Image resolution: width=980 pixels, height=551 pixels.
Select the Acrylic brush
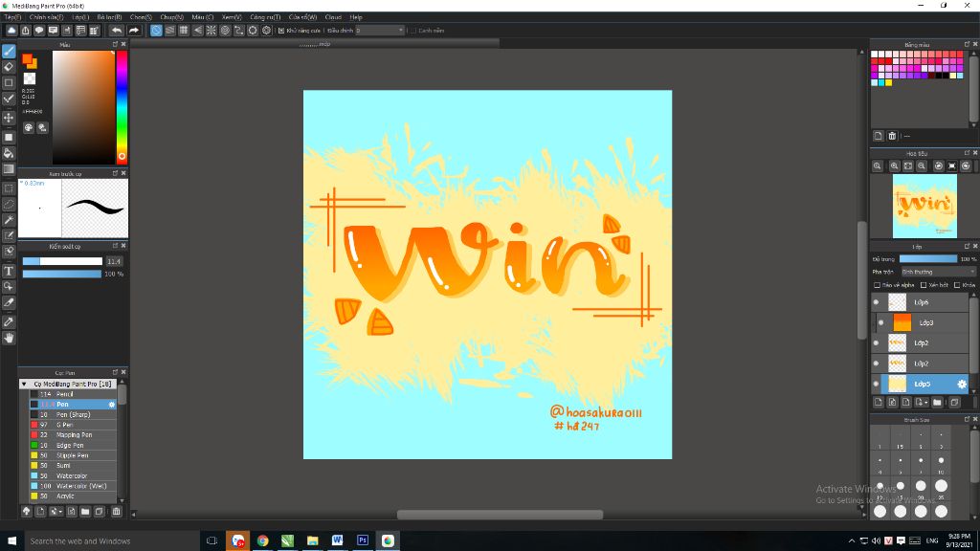coord(73,496)
